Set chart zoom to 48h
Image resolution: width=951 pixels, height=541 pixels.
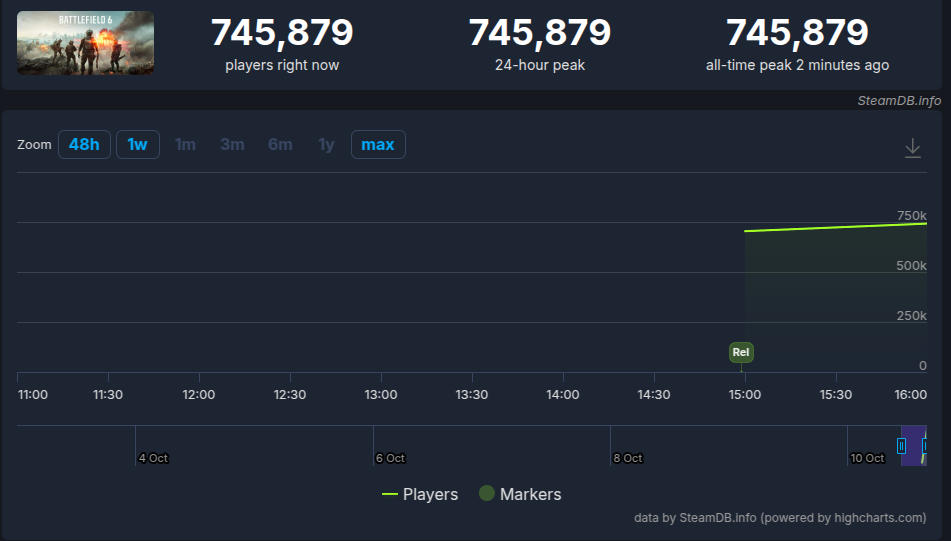coord(84,145)
